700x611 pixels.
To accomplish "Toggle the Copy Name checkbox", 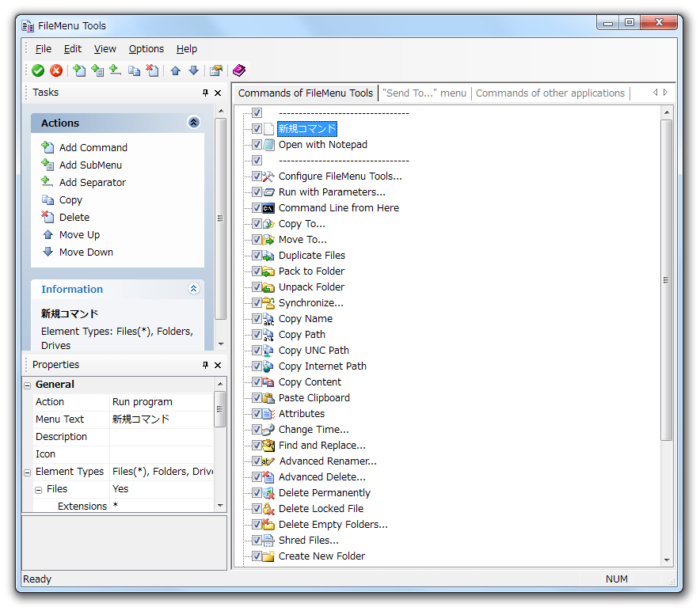I will (257, 319).
